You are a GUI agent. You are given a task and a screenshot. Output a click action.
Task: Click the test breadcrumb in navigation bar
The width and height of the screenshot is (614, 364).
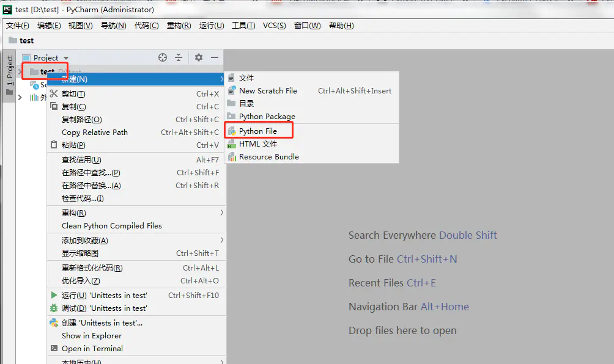(x=27, y=40)
